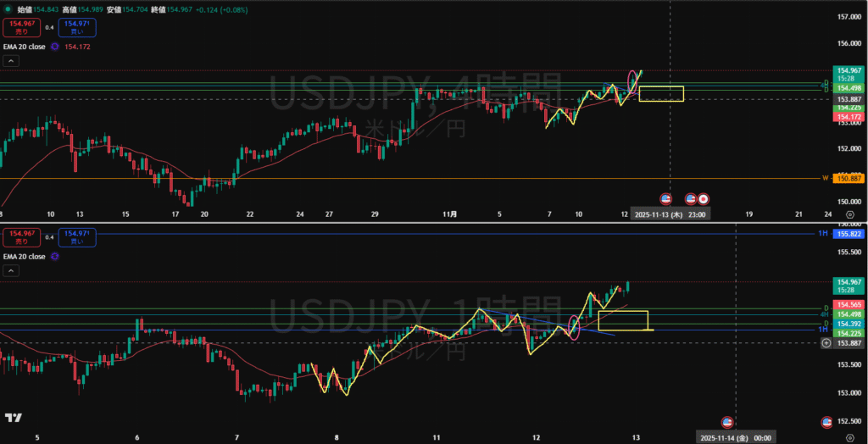Select the blue 1H 155.822 price label
Screen dimensions: 868x444
click(x=849, y=233)
